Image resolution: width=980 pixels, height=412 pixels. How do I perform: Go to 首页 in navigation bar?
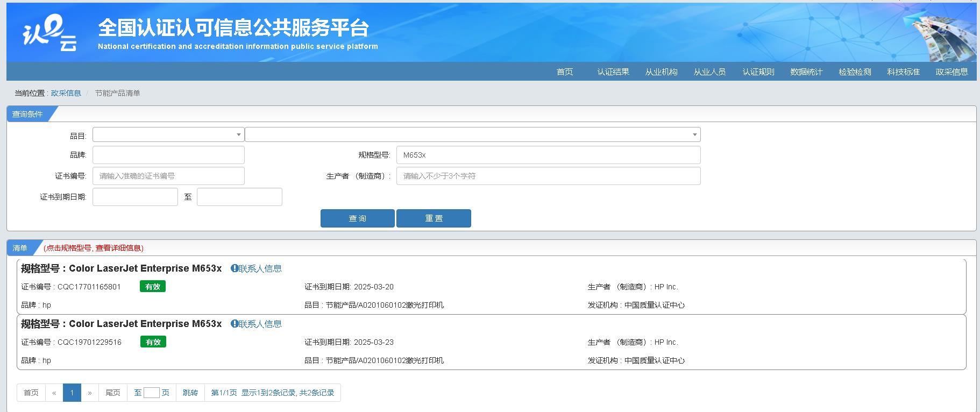tap(565, 72)
